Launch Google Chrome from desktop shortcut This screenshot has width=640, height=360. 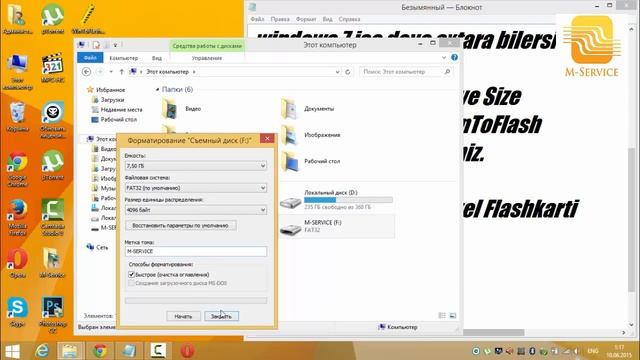17,169
